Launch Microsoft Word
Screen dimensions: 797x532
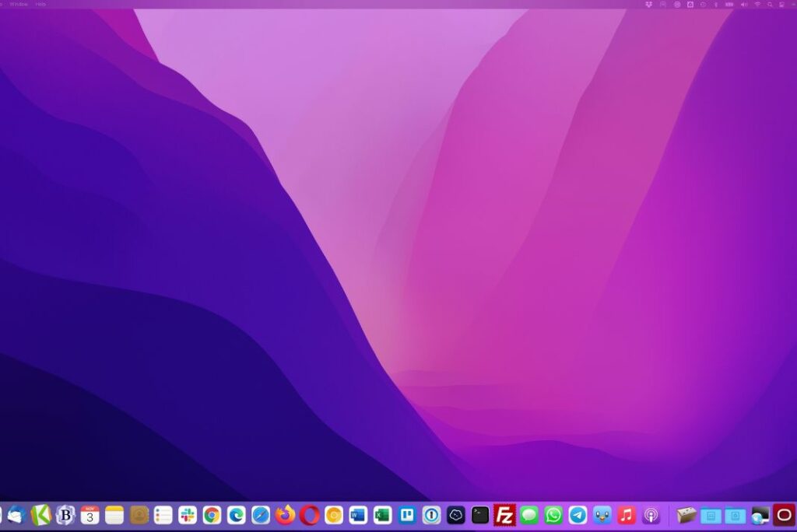358,515
